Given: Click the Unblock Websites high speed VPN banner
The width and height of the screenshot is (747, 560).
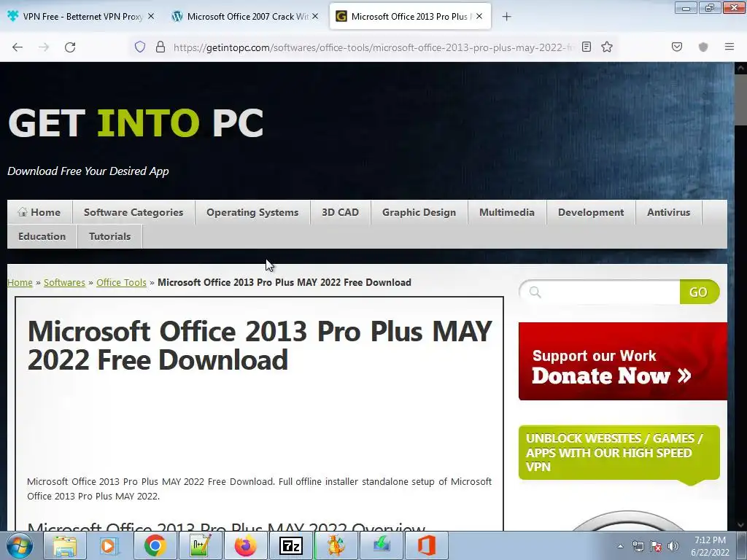Looking at the screenshot, I should 619,453.
